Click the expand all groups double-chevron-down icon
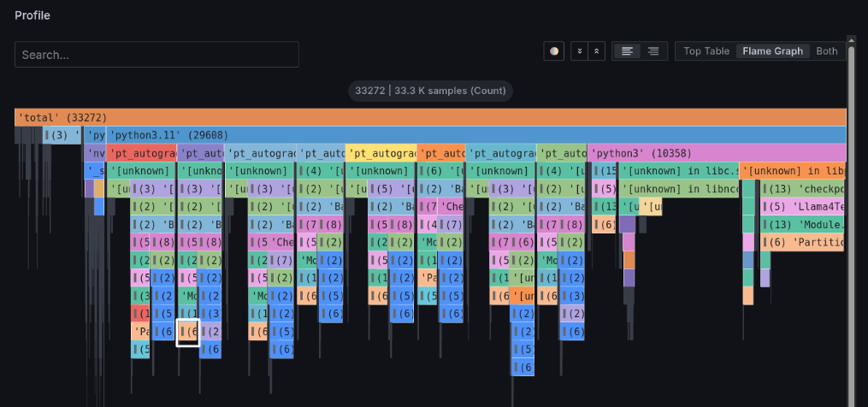The width and height of the screenshot is (868, 407). (x=579, y=51)
